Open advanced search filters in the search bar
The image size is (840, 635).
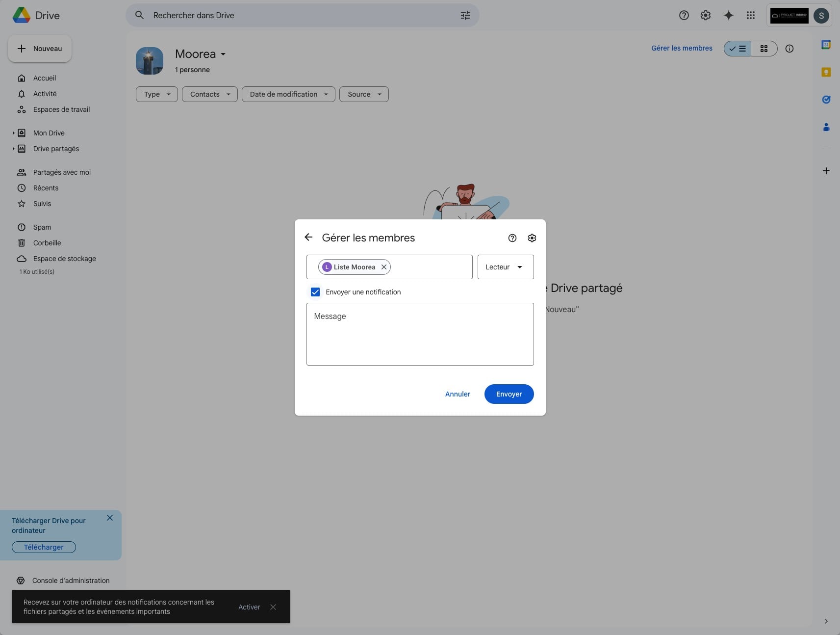465,15
